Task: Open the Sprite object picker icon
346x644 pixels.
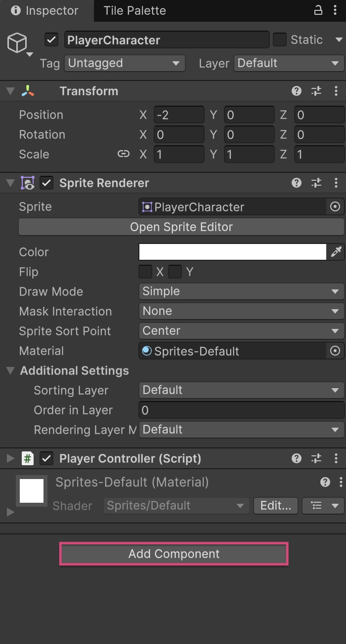Action: coord(335,206)
